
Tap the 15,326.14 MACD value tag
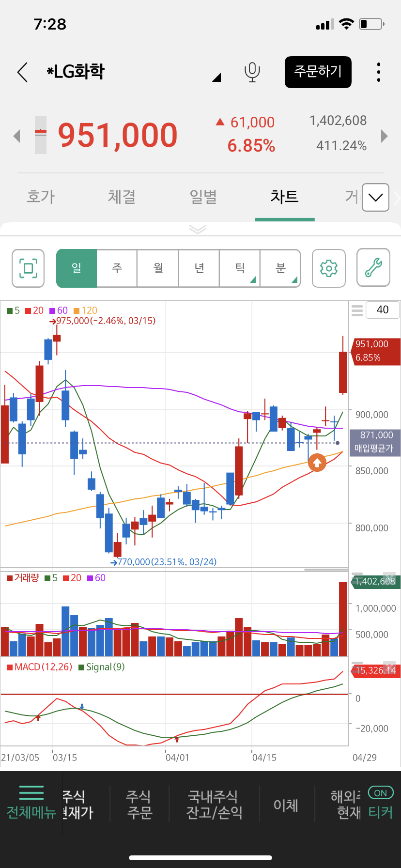(x=375, y=670)
